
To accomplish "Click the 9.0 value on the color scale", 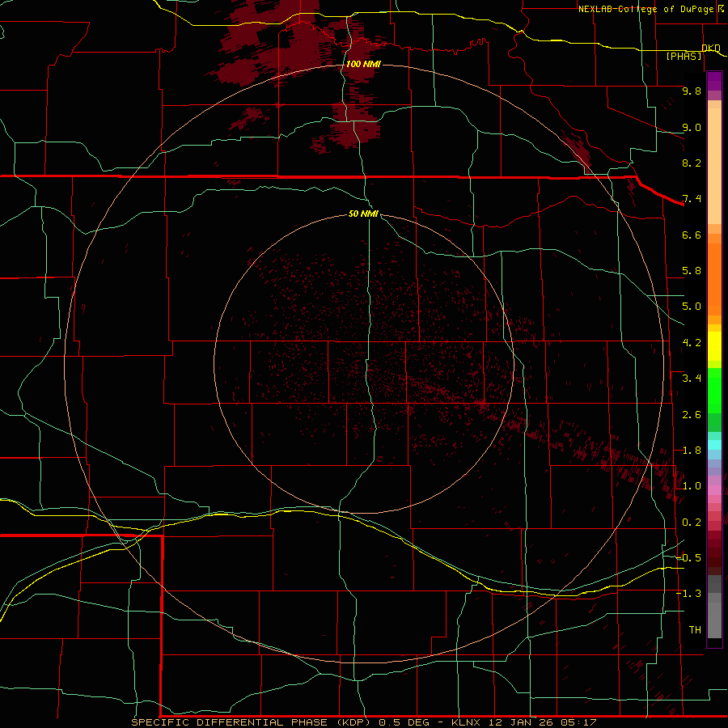I will 692,127.
